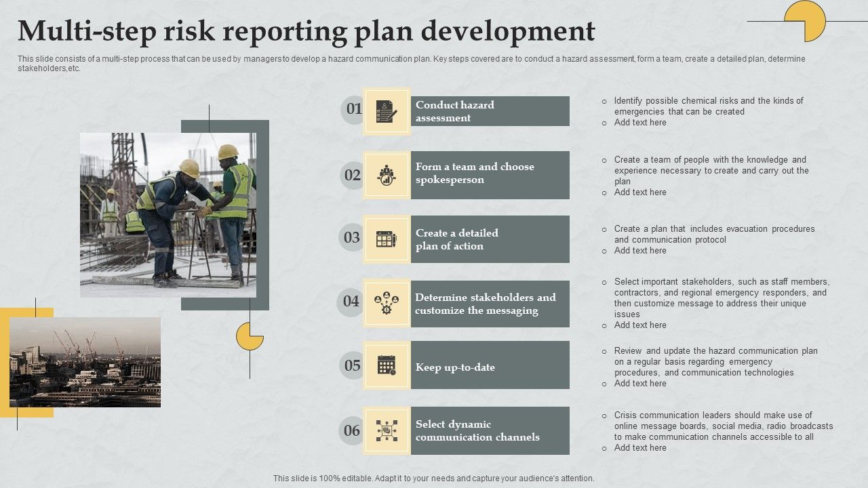Click the 01 step number badge

coord(354,109)
